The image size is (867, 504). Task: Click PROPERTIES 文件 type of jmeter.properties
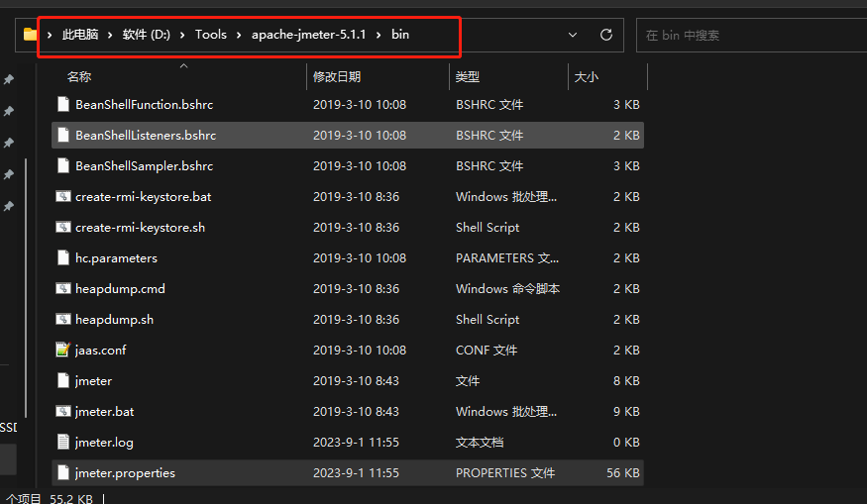coord(505,473)
